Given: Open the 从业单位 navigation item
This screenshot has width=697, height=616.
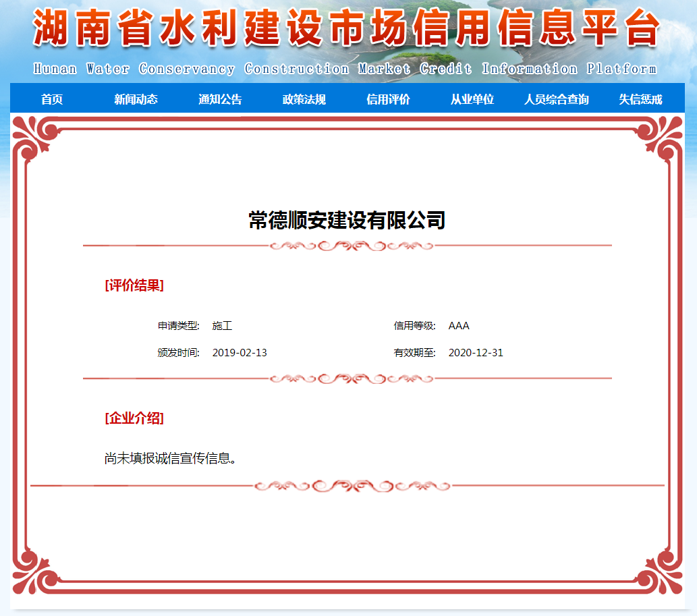Looking at the screenshot, I should [x=472, y=99].
